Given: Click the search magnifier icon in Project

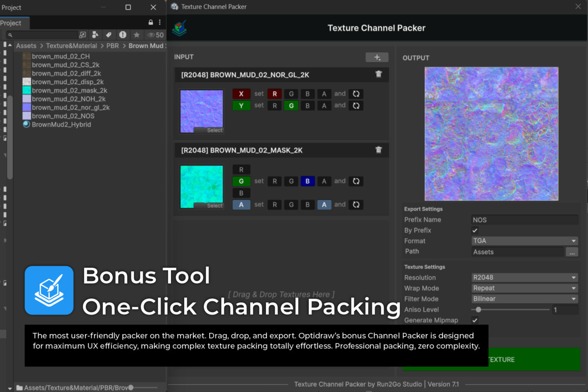Looking at the screenshot, I should coord(10,35).
